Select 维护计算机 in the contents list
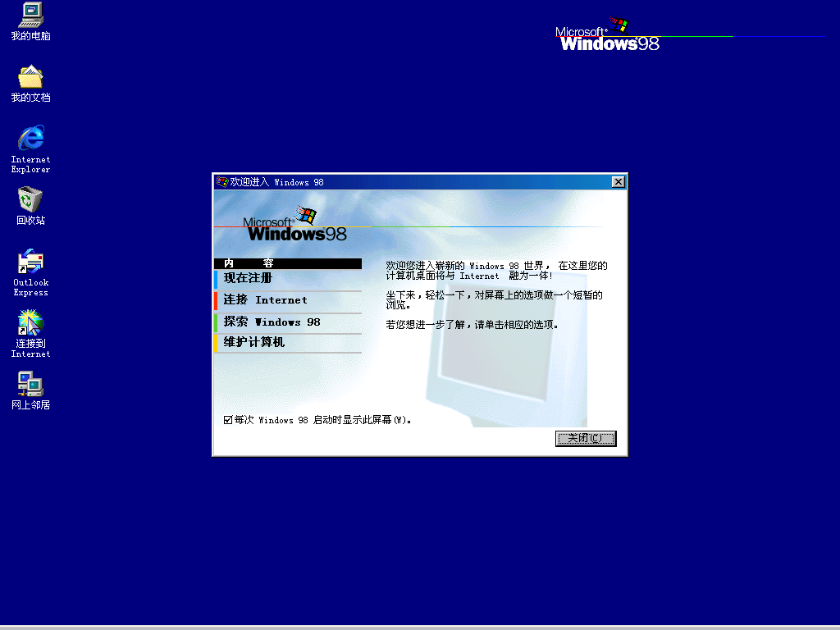The height and width of the screenshot is (630, 840). pos(253,342)
